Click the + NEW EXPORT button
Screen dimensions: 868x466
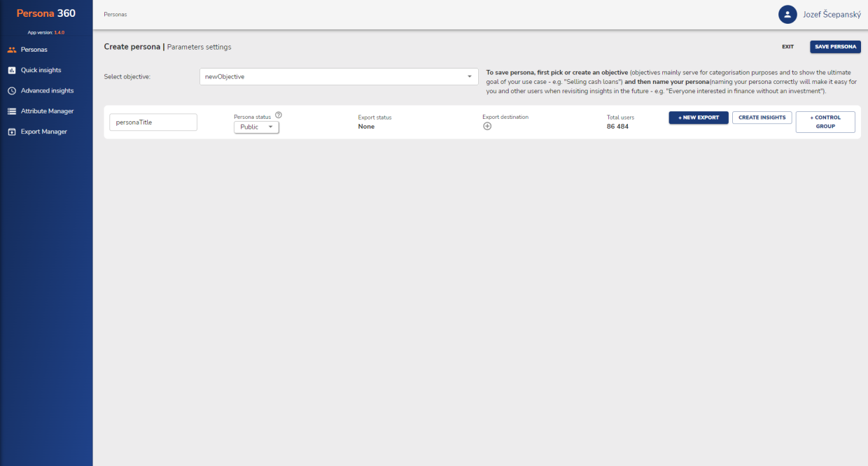pyautogui.click(x=699, y=118)
